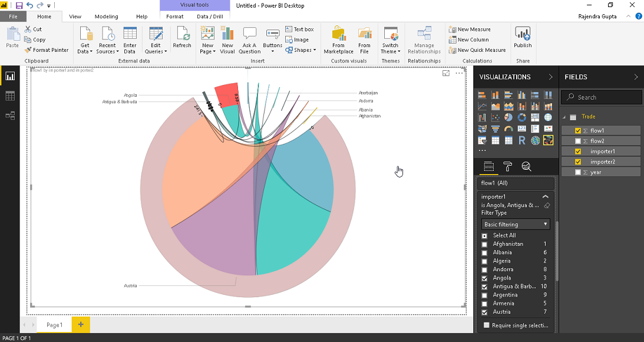Screen dimensions: 644x342
Task: Import more visuals via ellipsis icon
Action: (x=482, y=151)
